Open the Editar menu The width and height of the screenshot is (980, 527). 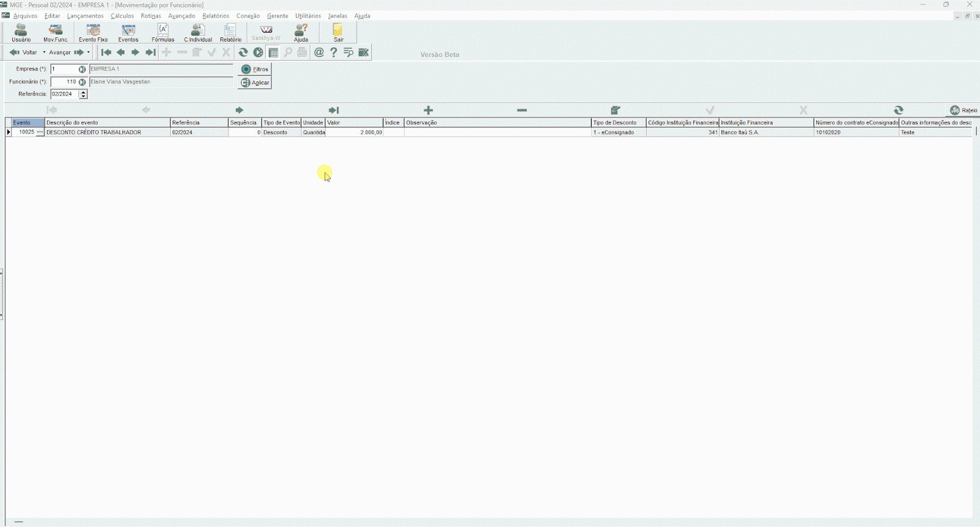[x=52, y=16]
